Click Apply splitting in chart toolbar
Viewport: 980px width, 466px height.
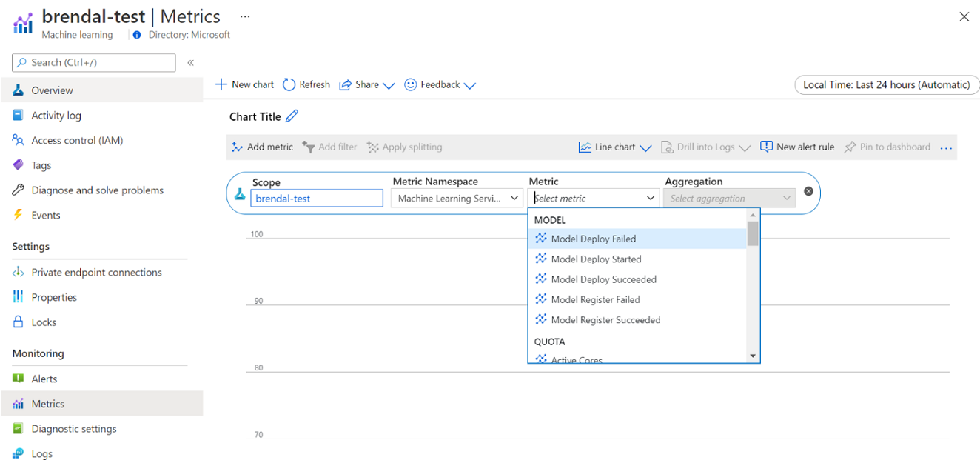click(405, 147)
